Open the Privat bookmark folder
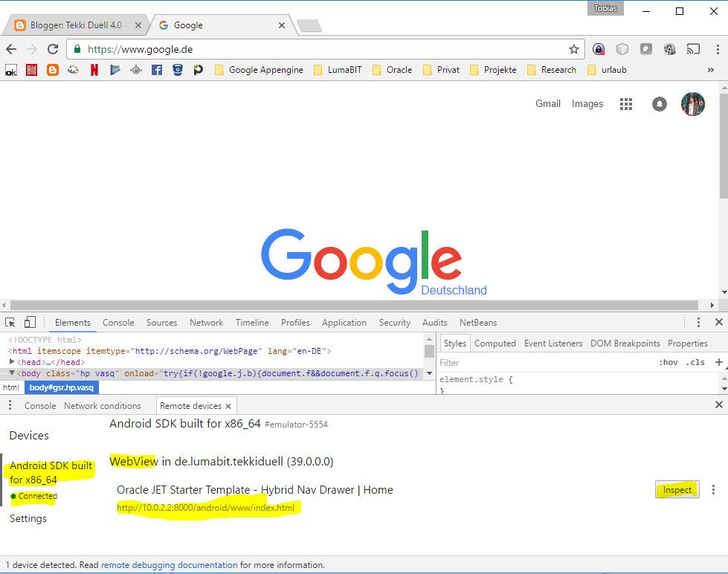 pyautogui.click(x=441, y=70)
